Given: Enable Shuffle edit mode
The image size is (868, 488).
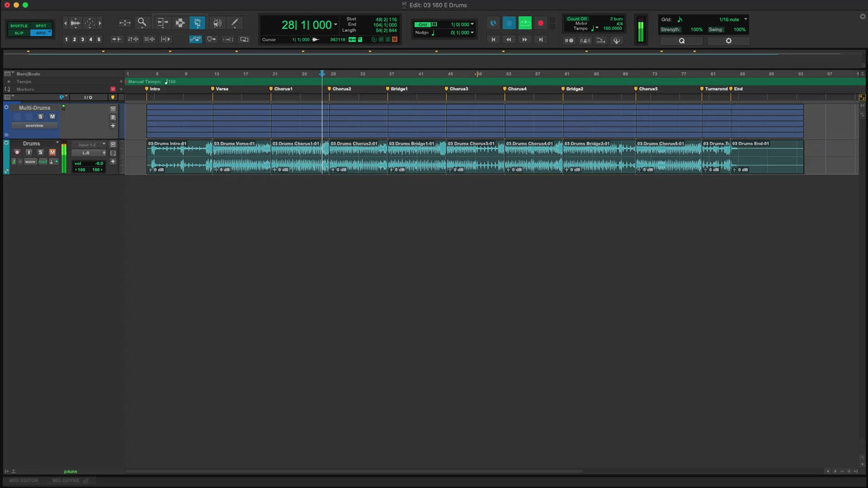Looking at the screenshot, I should 19,26.
